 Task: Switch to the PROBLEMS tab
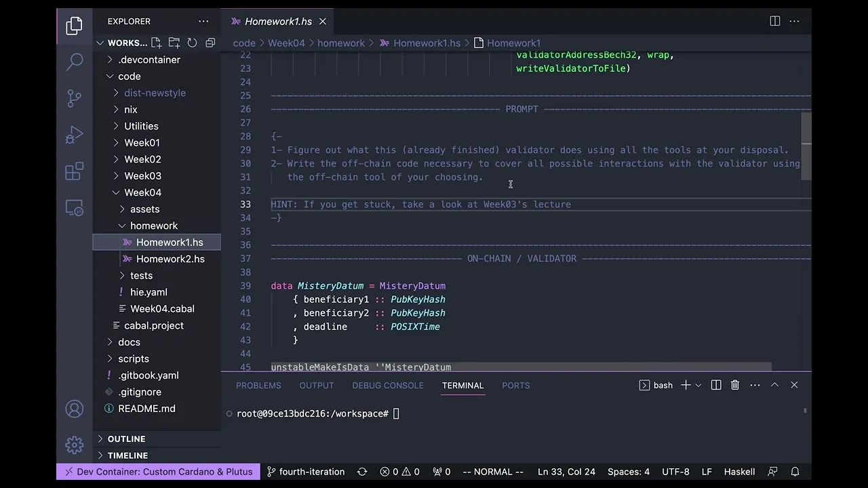coord(258,385)
